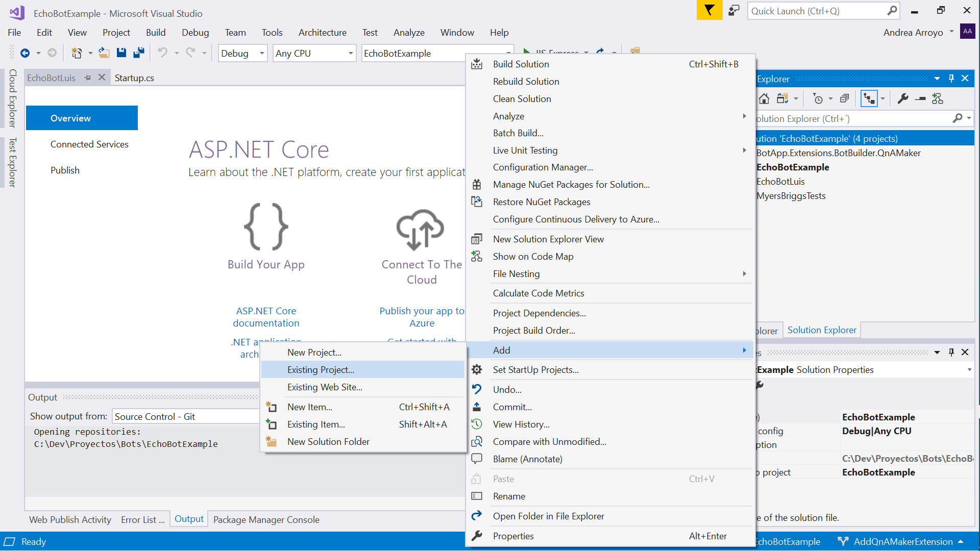The height and width of the screenshot is (551, 980).
Task: Click the pin icon on EchoBotLuis tab
Action: click(x=88, y=78)
